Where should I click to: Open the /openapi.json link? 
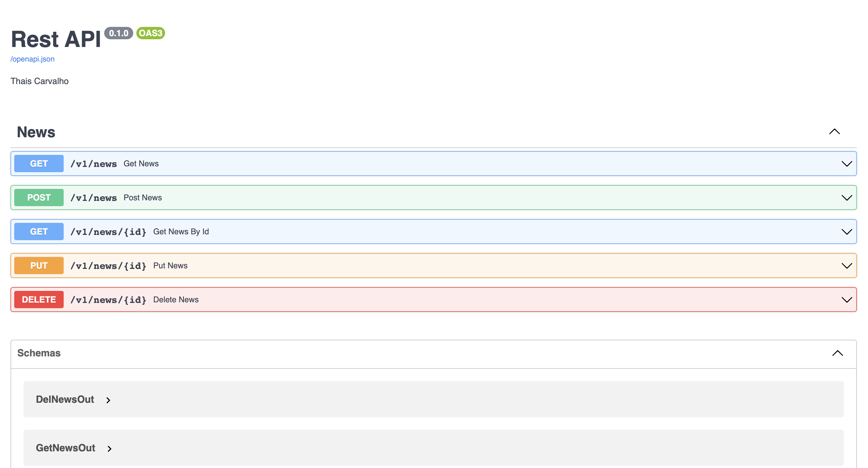coord(32,59)
